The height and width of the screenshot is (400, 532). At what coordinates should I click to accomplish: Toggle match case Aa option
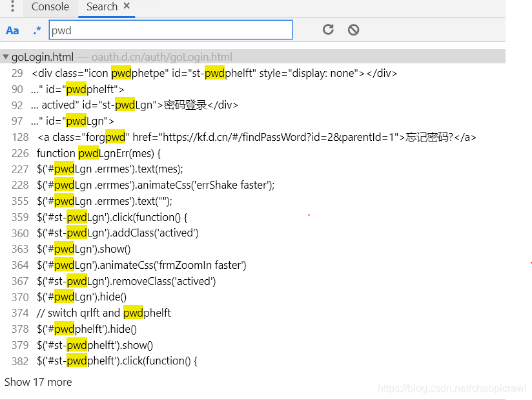(12, 30)
